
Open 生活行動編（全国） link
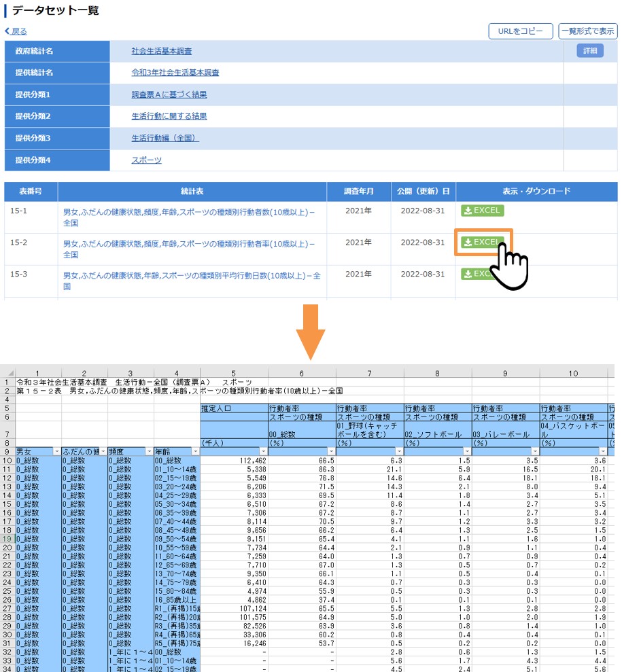tap(165, 138)
